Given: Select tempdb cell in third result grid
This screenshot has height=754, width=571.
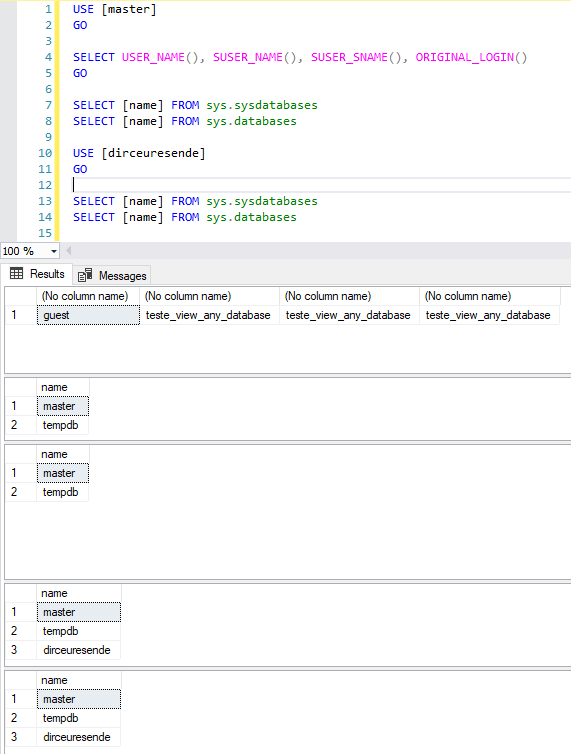Looking at the screenshot, I should [x=63, y=492].
